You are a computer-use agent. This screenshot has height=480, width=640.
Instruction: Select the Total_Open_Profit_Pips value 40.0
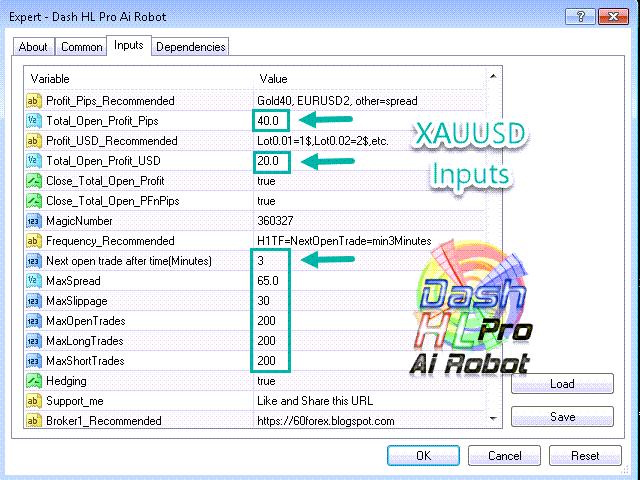point(268,121)
